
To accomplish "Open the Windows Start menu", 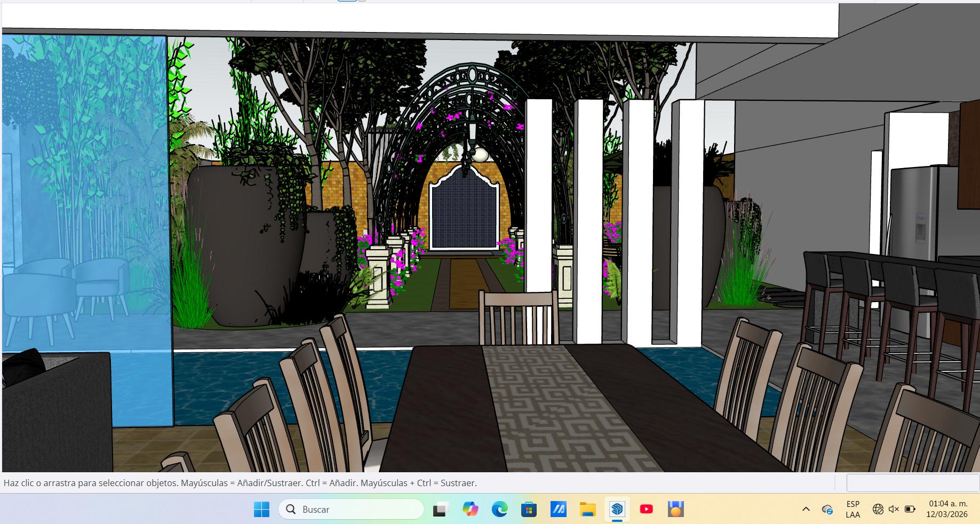I will coord(261,510).
